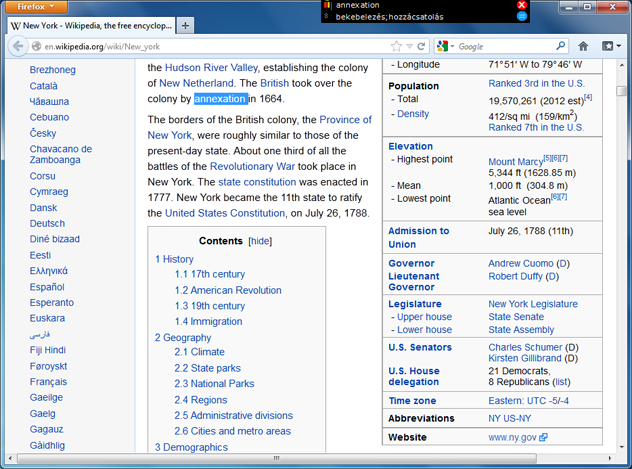Open the Revolutionary War link
This screenshot has height=469, width=632.
(x=252, y=166)
